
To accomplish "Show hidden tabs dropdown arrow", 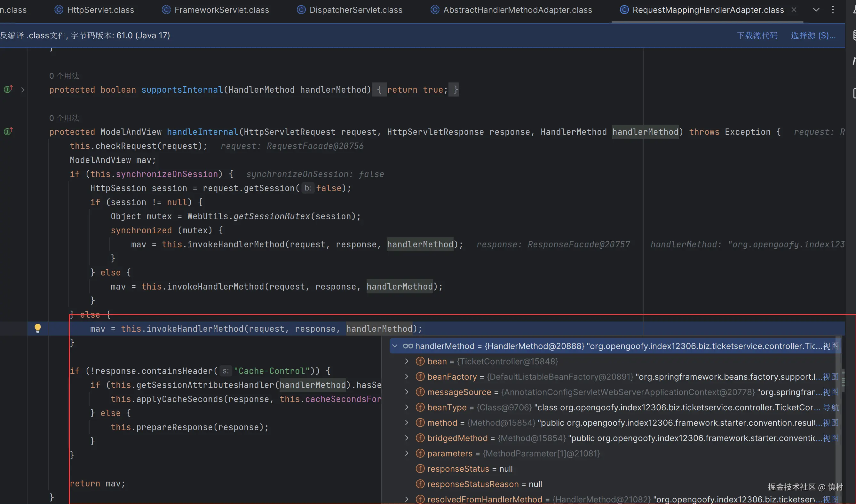I will click(x=816, y=10).
